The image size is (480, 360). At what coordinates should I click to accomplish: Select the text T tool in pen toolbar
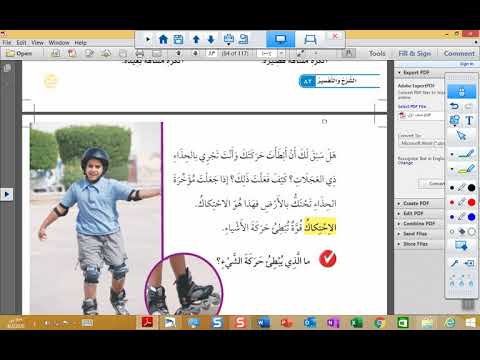[469, 120]
